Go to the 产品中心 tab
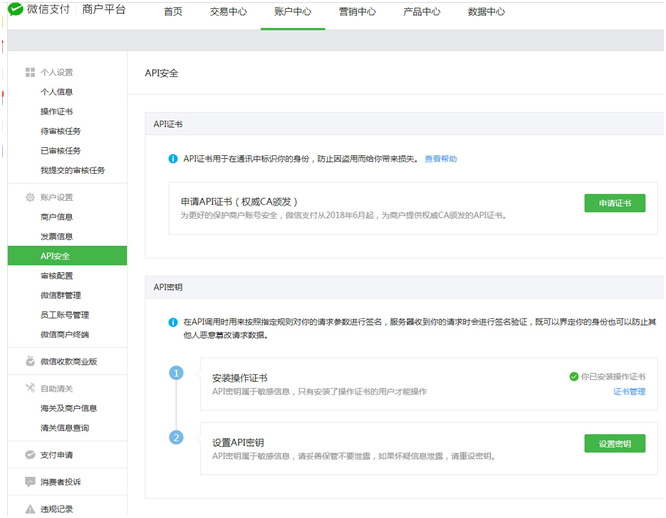This screenshot has width=666, height=518. 422,11
